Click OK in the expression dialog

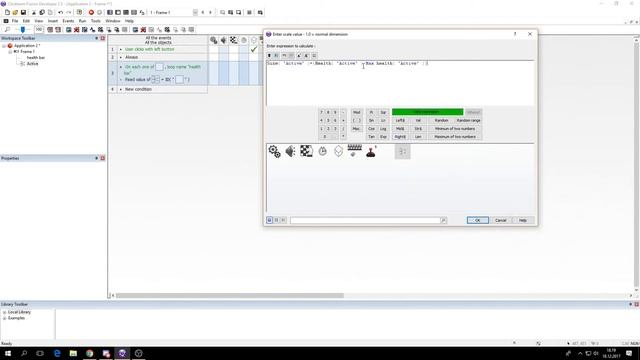coord(478,220)
